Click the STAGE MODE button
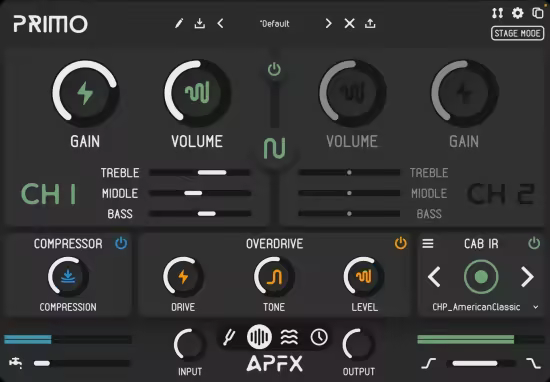 click(x=517, y=33)
